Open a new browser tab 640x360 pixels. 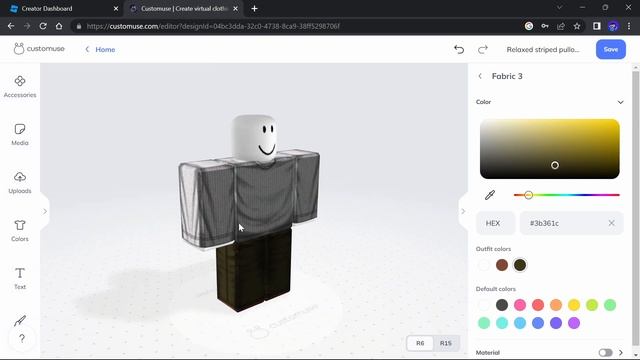point(254,9)
